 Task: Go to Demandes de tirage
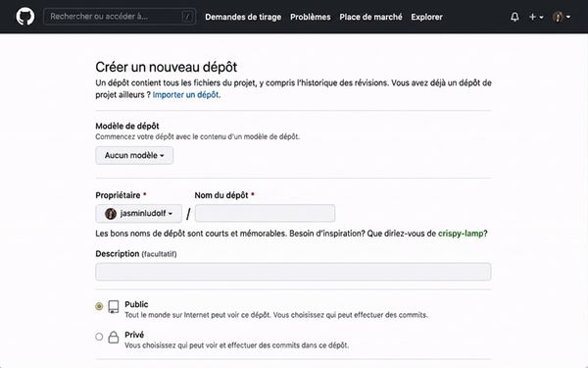[x=243, y=17]
